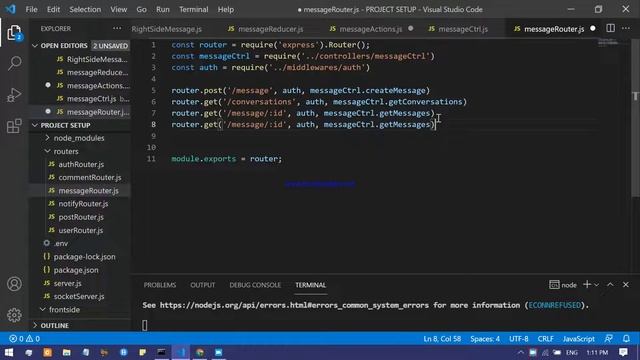This screenshot has height=360, width=640.
Task: Click the node terminal shell indicator
Action: tap(563, 284)
